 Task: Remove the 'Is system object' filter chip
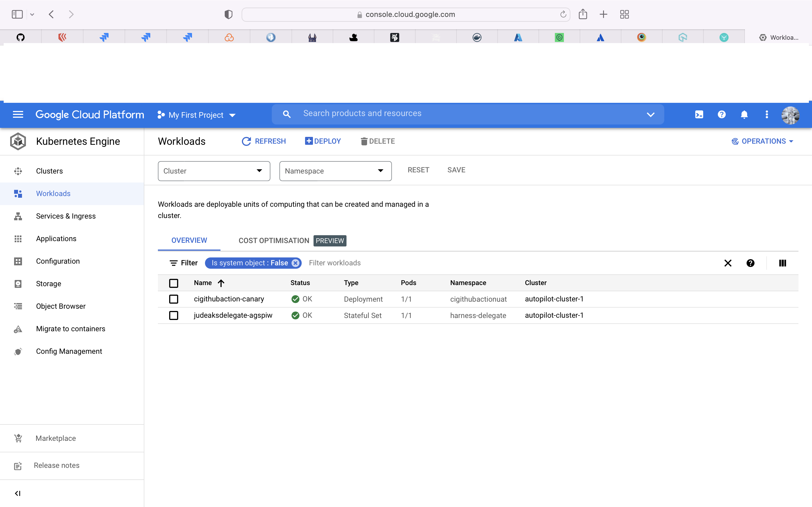click(x=295, y=263)
